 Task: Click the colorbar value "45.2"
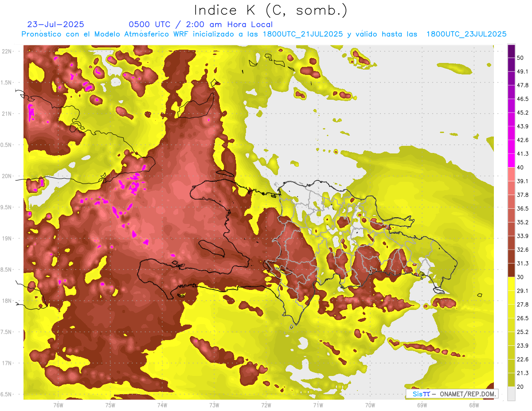pyautogui.click(x=523, y=113)
